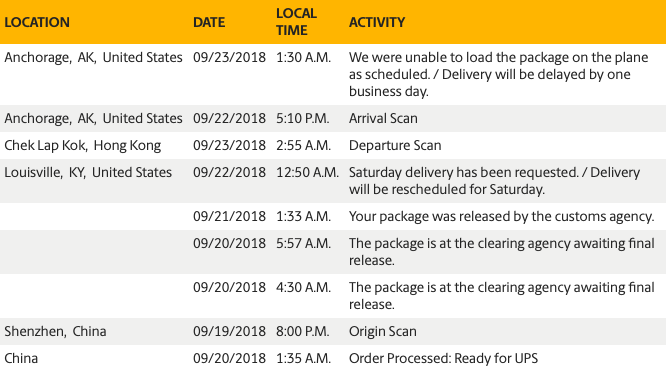Viewport: 671px width, 378px height.
Task: Click the Departure Scan activity entry
Action: (x=395, y=146)
